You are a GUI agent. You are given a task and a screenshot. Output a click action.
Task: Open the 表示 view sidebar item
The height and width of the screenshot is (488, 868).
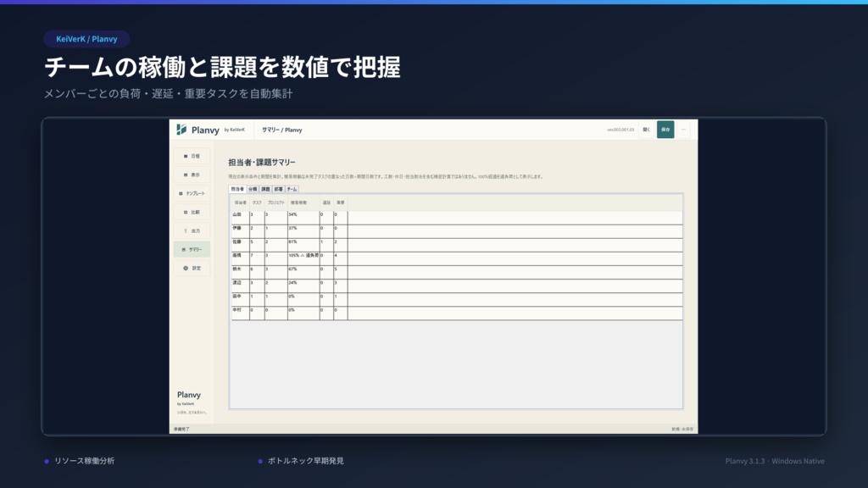pyautogui.click(x=192, y=175)
